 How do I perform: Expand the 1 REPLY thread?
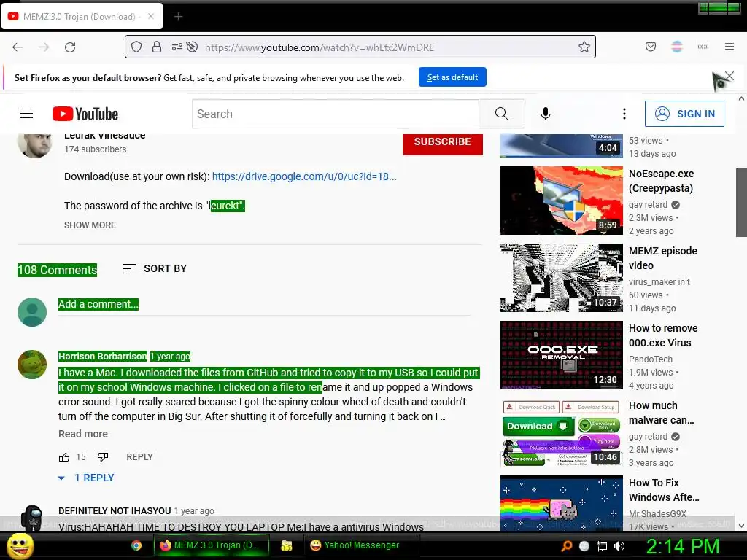(86, 478)
